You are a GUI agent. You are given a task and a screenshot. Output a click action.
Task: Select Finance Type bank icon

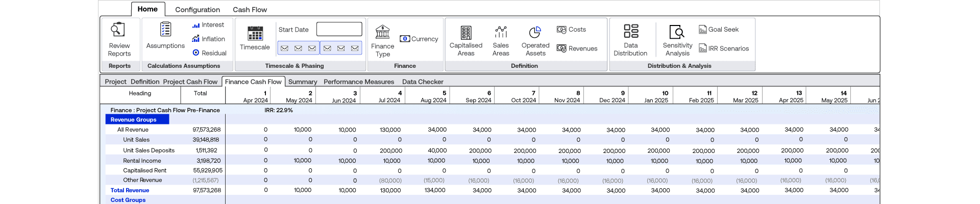pos(382,32)
